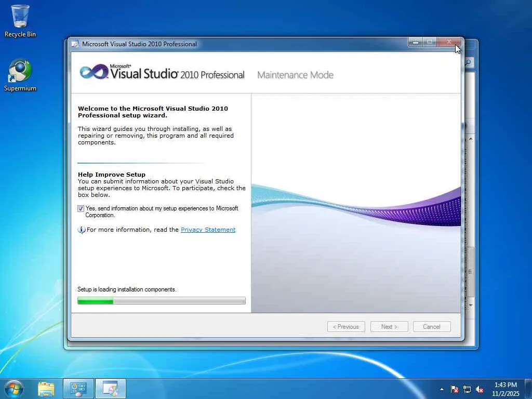
Task: Switch to the Control Panel taskbar item
Action: click(x=78, y=389)
